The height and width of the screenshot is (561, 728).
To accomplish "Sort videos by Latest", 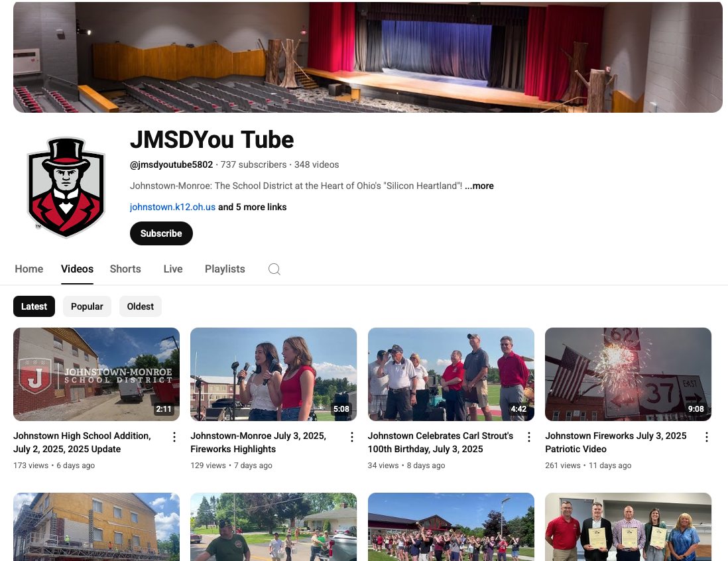I will coord(34,306).
